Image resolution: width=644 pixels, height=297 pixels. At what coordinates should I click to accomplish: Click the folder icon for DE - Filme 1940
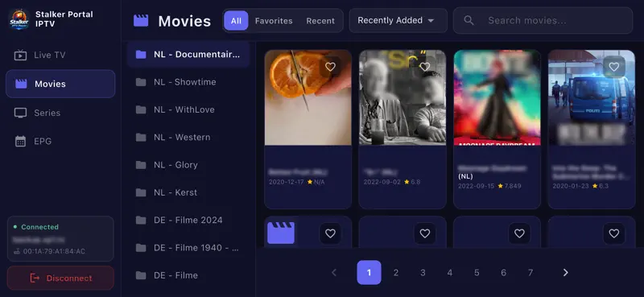point(141,248)
